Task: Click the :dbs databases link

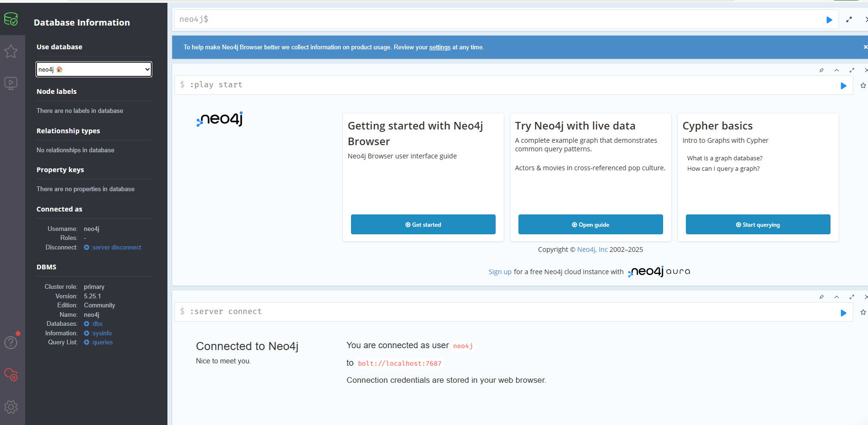Action: [x=93, y=324]
